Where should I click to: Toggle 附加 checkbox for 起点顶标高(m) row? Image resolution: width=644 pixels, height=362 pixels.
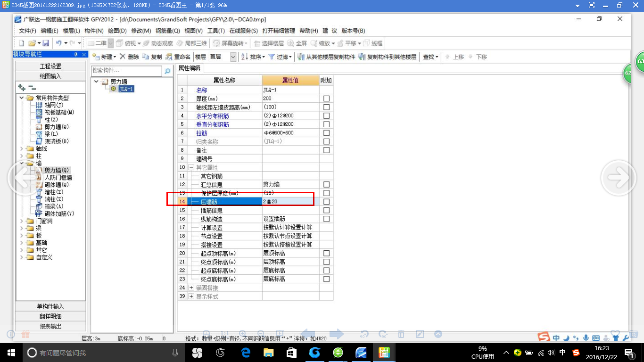coord(326,253)
